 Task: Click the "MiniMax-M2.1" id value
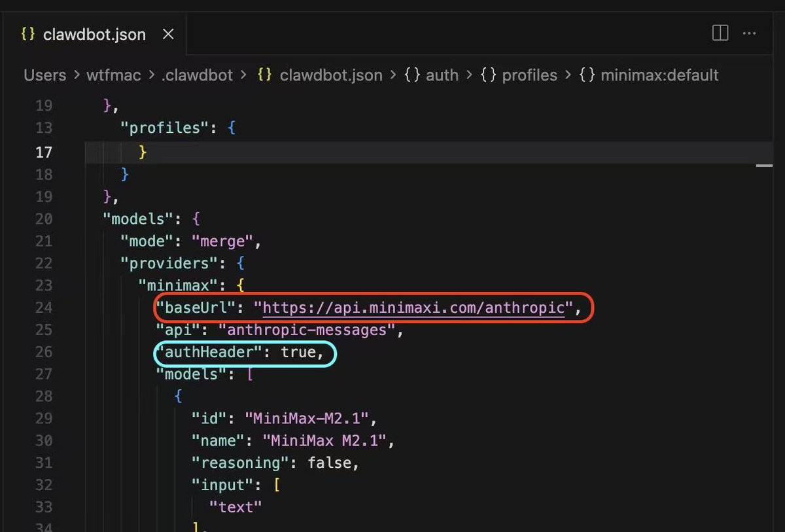click(307, 418)
